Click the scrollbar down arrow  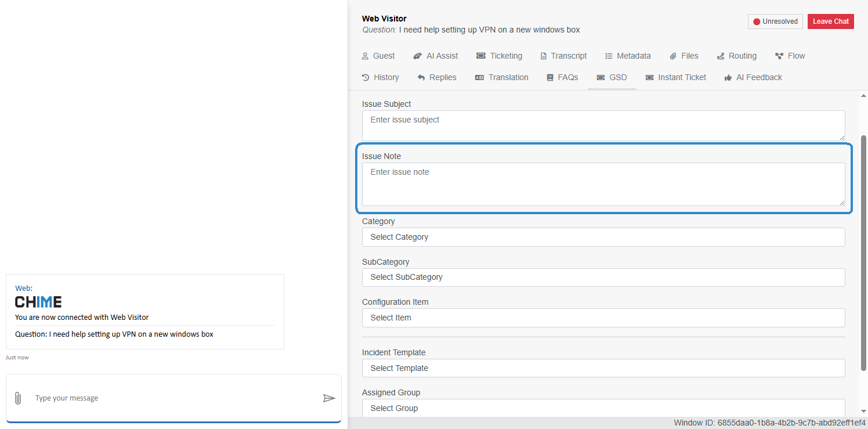(863, 412)
